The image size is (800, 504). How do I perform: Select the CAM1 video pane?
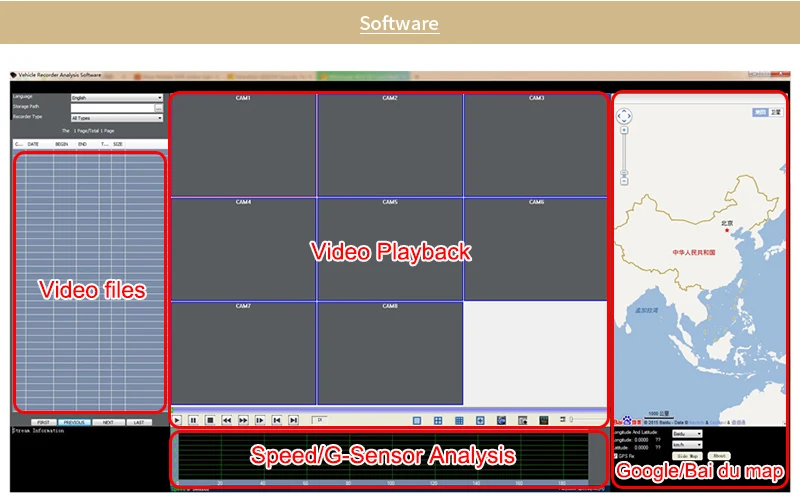pyautogui.click(x=243, y=145)
